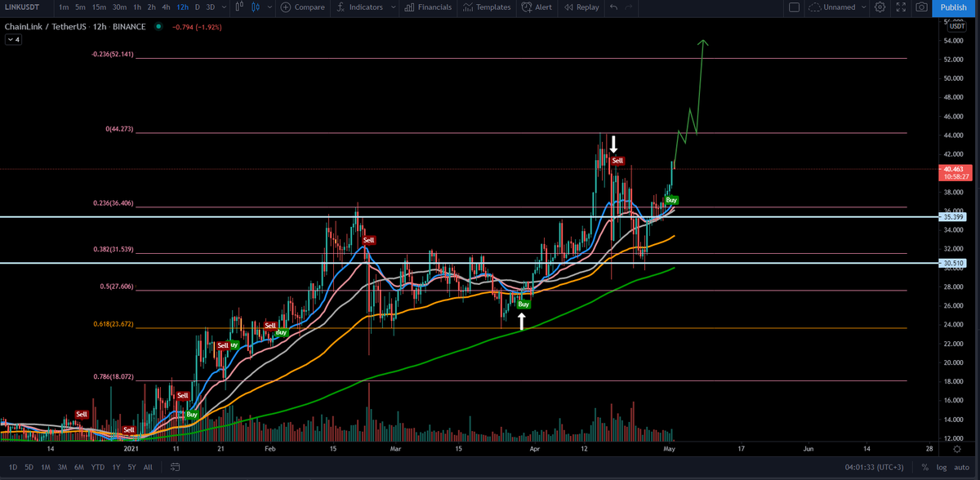Set date range to 3M
The height and width of the screenshot is (480, 980).
tap(63, 468)
